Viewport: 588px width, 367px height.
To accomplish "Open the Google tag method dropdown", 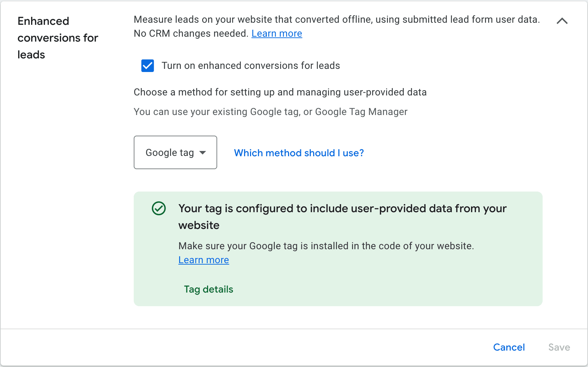I will pos(175,152).
